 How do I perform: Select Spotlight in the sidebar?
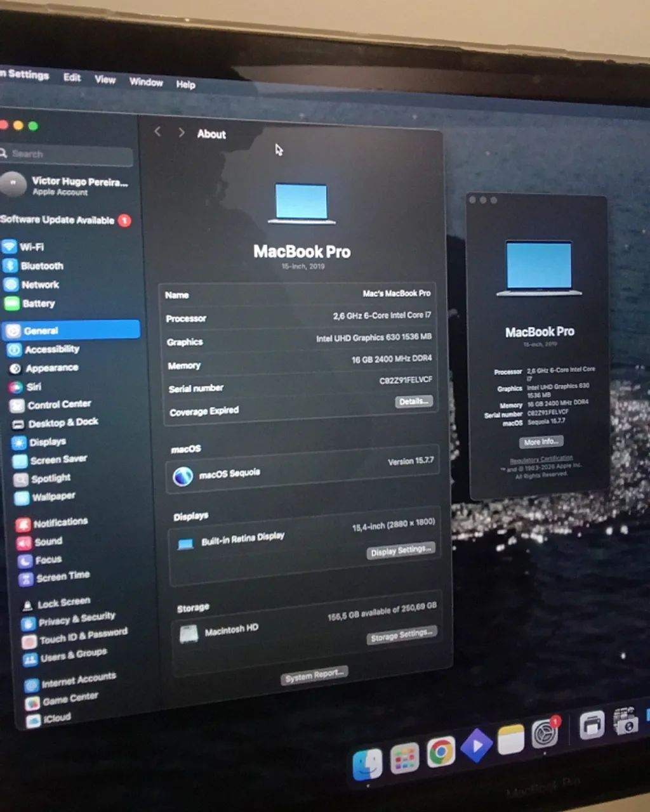43,478
